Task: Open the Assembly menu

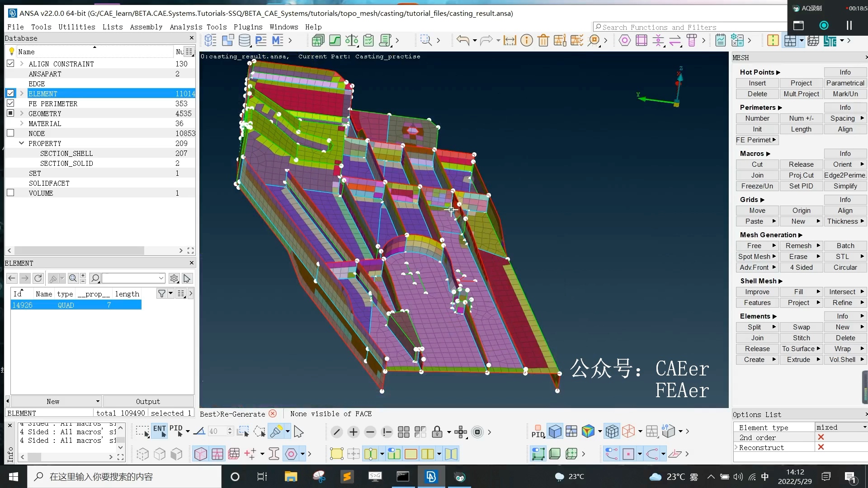Action: point(146,27)
